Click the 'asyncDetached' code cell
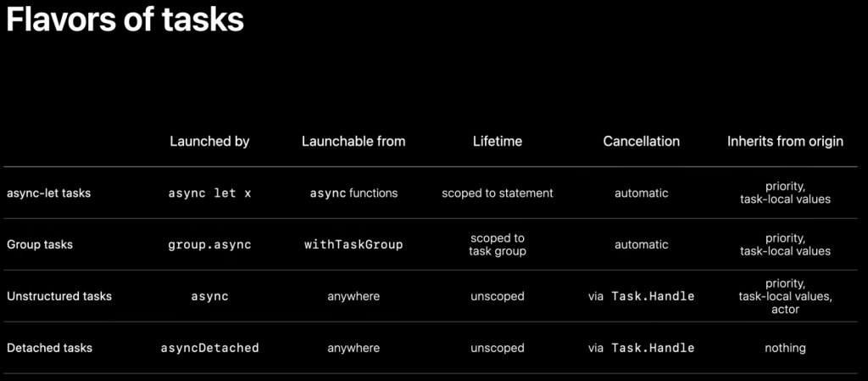 [210, 348]
